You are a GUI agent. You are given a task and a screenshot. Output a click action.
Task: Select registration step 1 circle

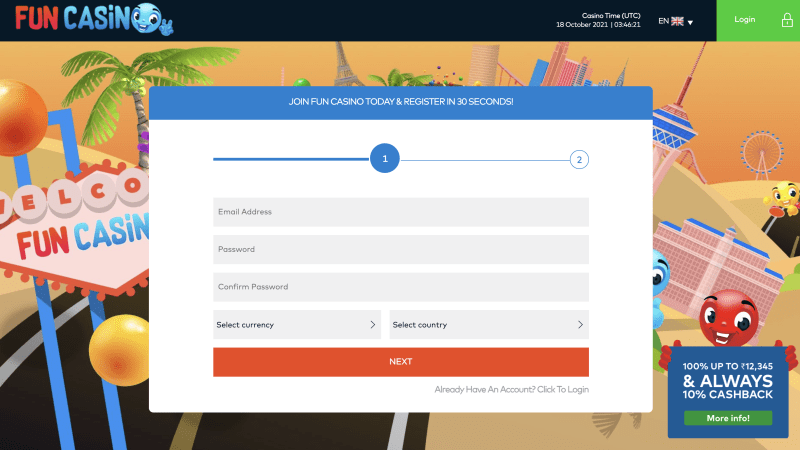[385, 159]
